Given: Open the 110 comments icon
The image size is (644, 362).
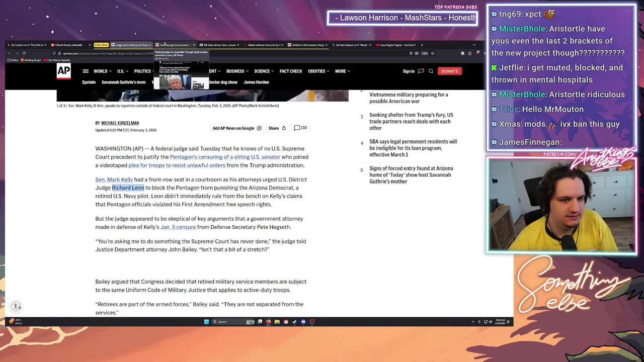Looking at the screenshot, I should (x=300, y=128).
